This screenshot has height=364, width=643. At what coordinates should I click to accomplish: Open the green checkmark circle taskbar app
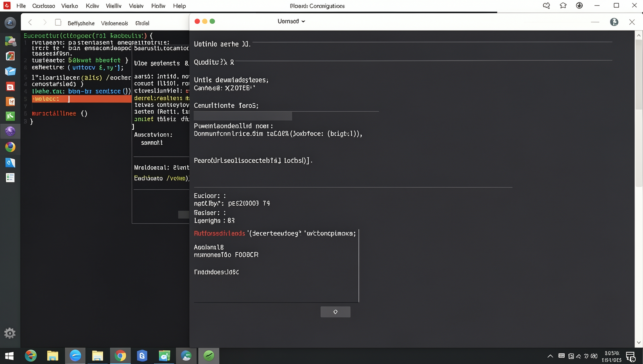click(209, 356)
